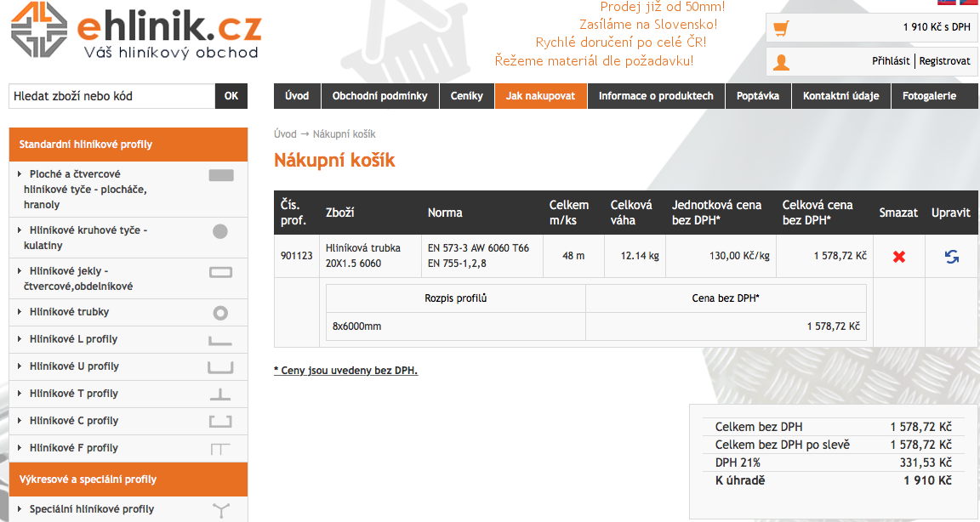Image resolution: width=980 pixels, height=522 pixels.
Task: Open the shopping cart icon
Action: pyautogui.click(x=781, y=28)
